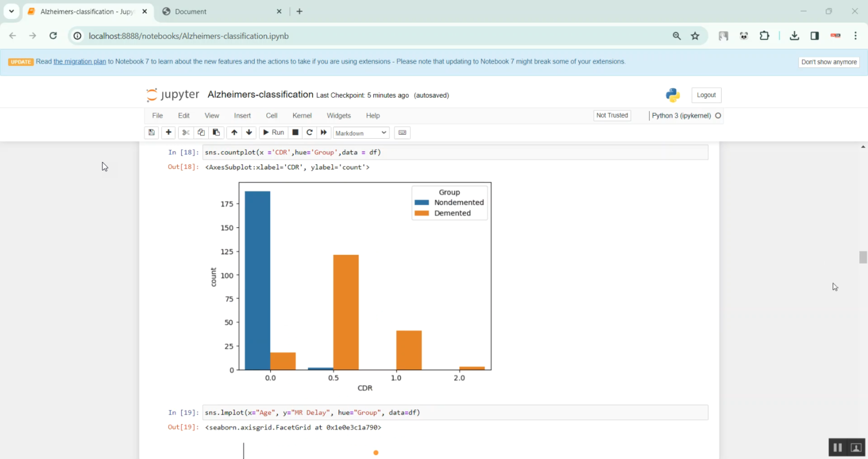Move selected cell up with the arrow icon
The width and height of the screenshot is (868, 459).
click(x=234, y=132)
